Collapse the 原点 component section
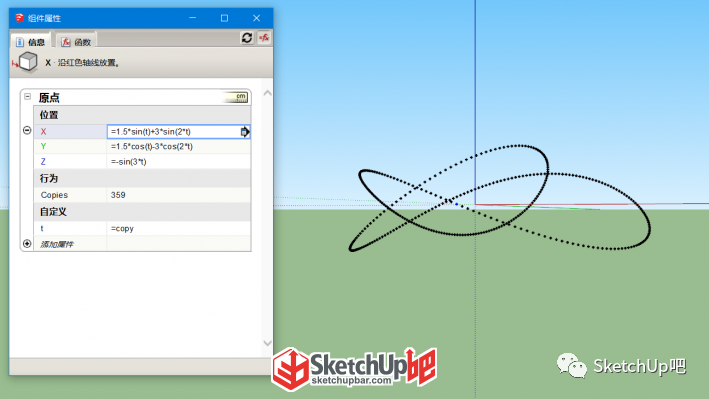709x399 pixels. pos(28,96)
